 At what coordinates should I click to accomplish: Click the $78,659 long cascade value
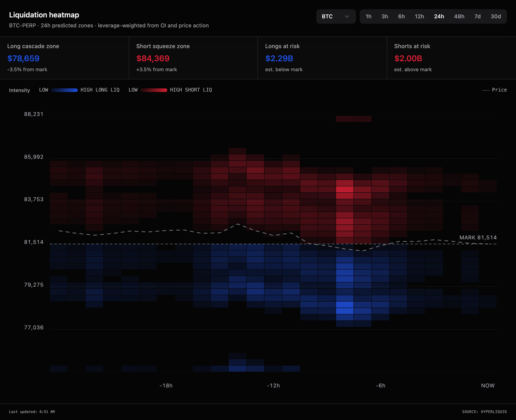(23, 58)
